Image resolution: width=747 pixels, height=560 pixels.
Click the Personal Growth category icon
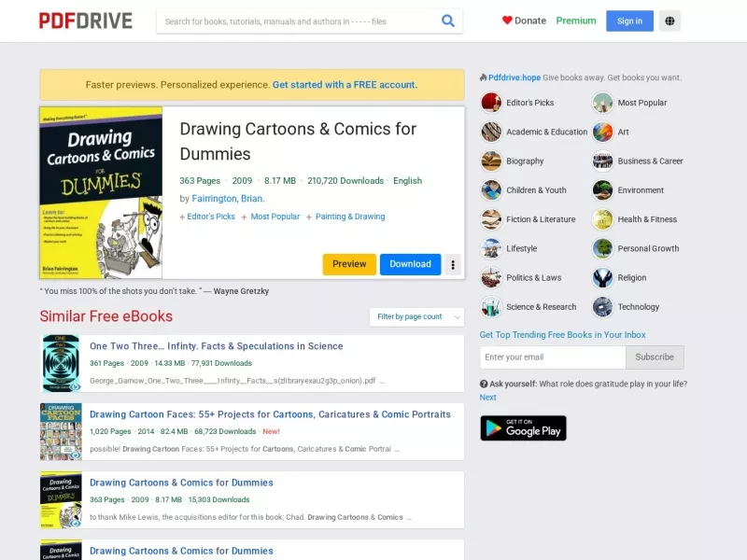pos(602,248)
